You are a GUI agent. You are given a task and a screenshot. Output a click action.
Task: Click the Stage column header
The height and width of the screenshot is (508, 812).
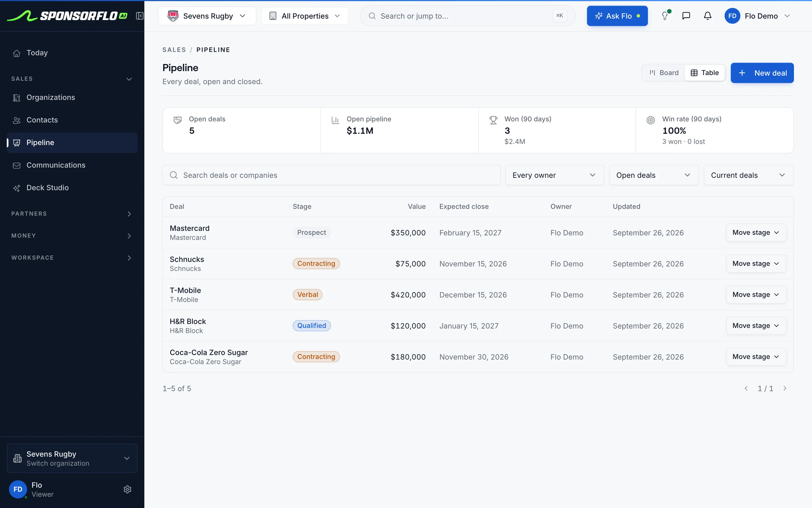pyautogui.click(x=302, y=207)
